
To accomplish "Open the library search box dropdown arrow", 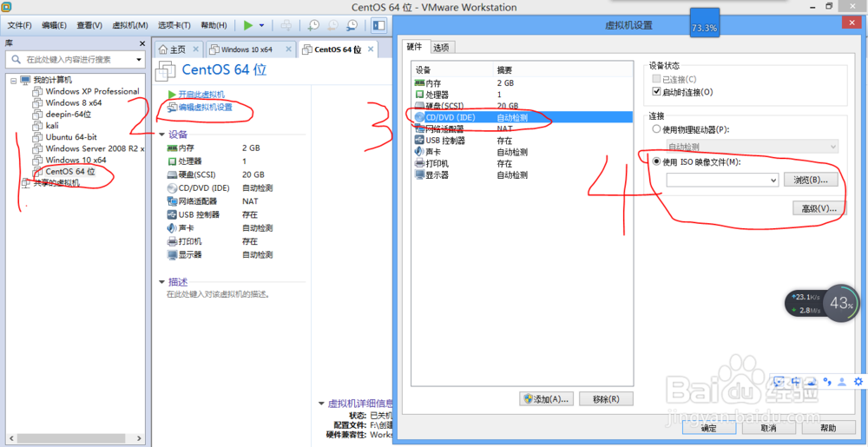I will [138, 59].
